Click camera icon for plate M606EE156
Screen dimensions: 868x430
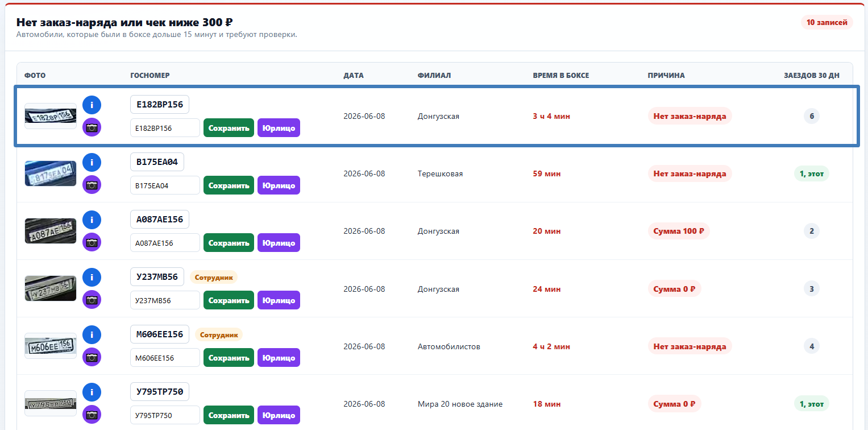point(92,357)
